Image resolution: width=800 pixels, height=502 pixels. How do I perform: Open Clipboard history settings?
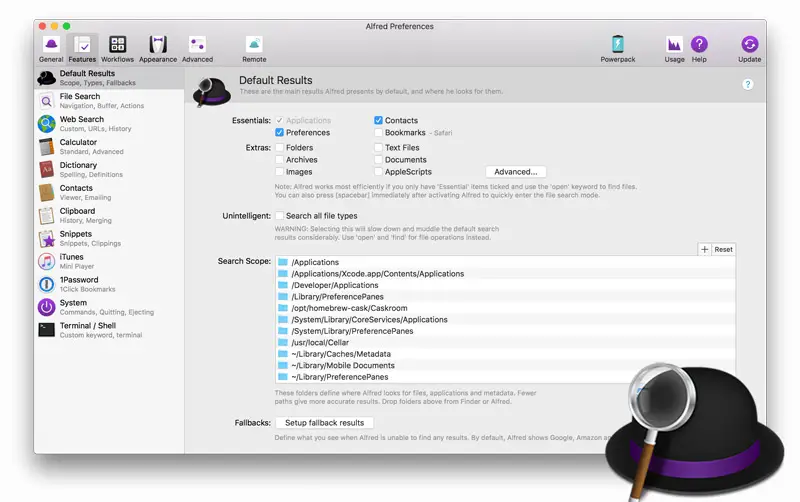point(109,216)
